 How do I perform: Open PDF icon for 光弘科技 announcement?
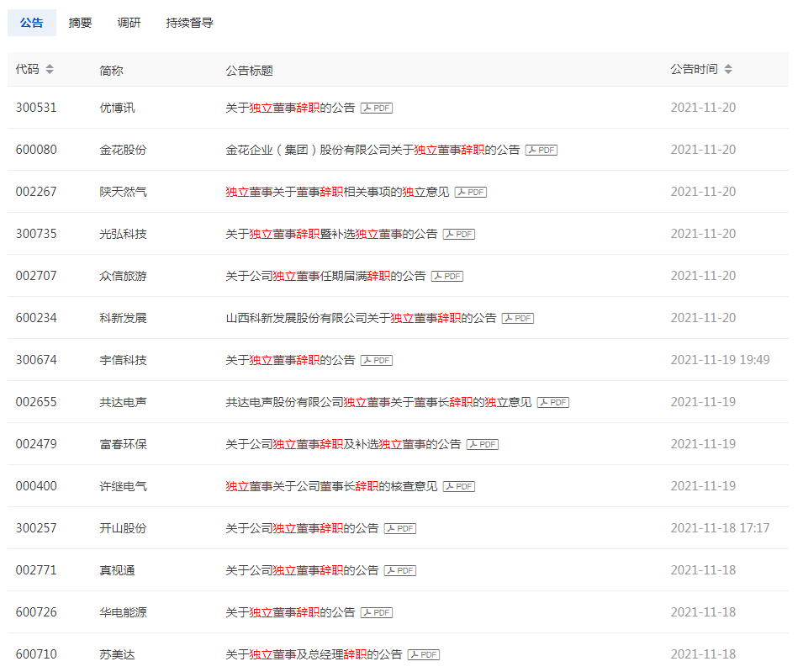click(459, 234)
